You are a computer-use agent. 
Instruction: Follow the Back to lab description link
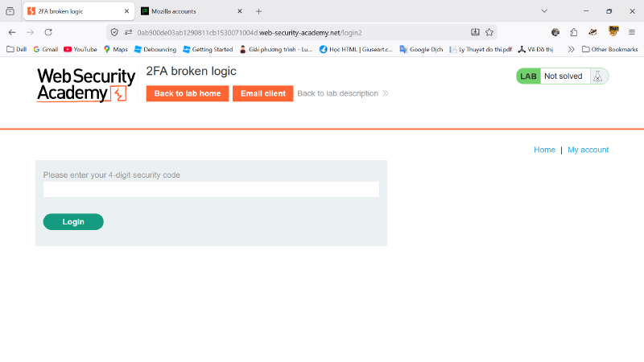343,93
